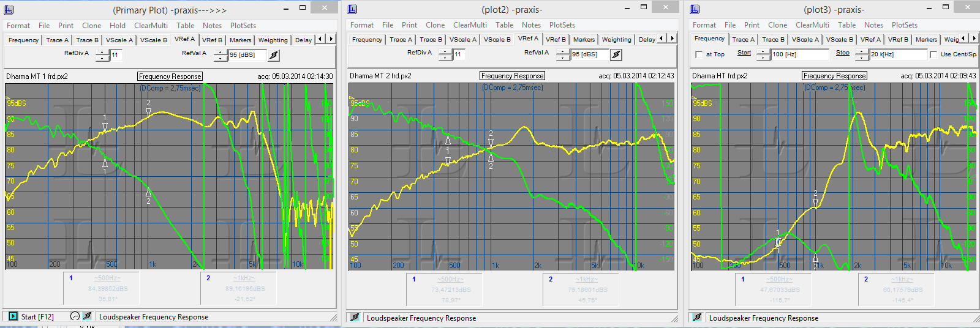Open ClearMulti menu in plot2
The image size is (980, 328).
click(x=470, y=25)
